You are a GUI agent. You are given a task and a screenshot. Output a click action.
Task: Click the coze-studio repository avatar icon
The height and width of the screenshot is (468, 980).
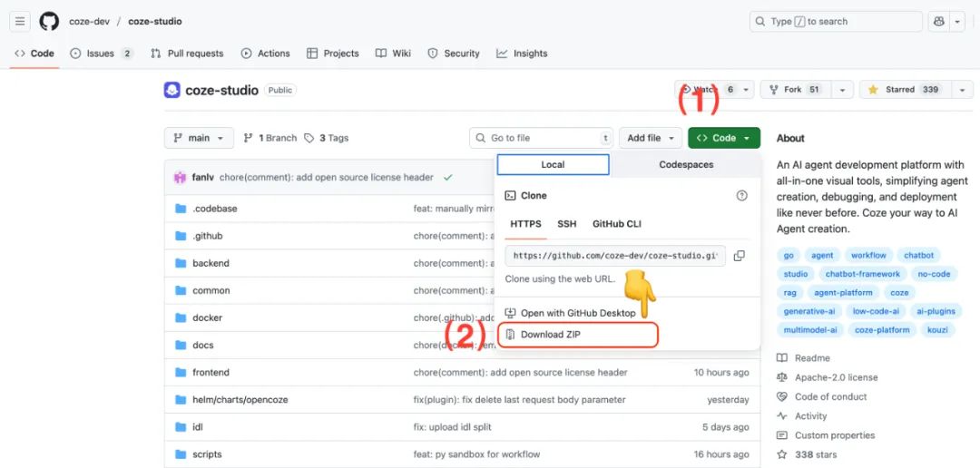(171, 90)
